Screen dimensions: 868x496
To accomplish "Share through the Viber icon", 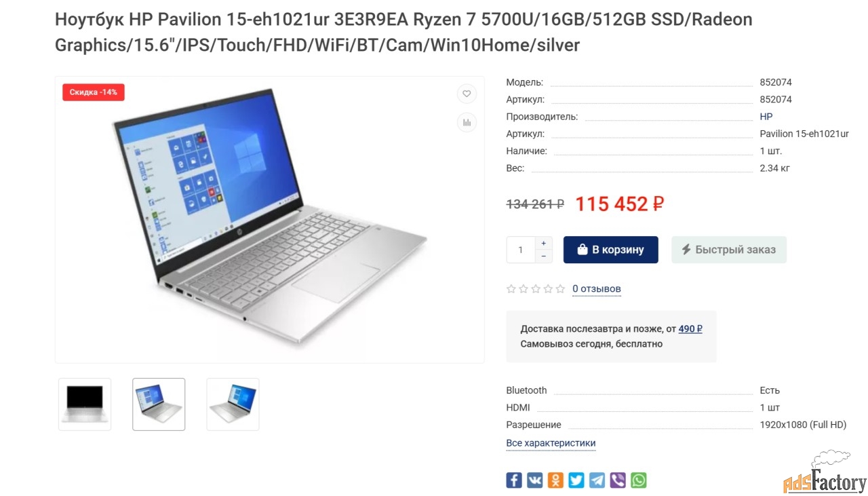I will 618,480.
